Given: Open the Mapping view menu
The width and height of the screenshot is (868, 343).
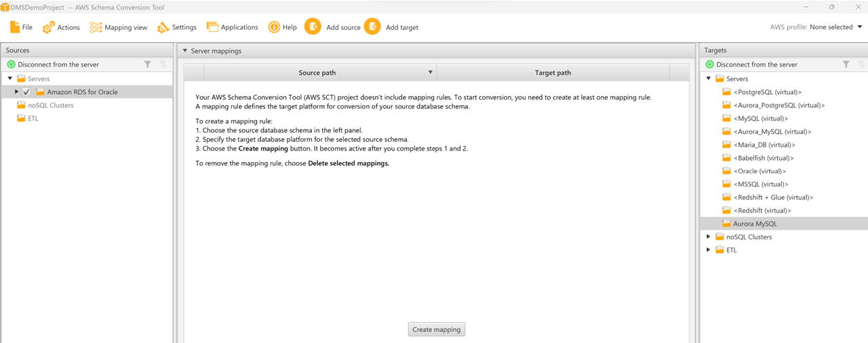Looking at the screenshot, I should [119, 27].
